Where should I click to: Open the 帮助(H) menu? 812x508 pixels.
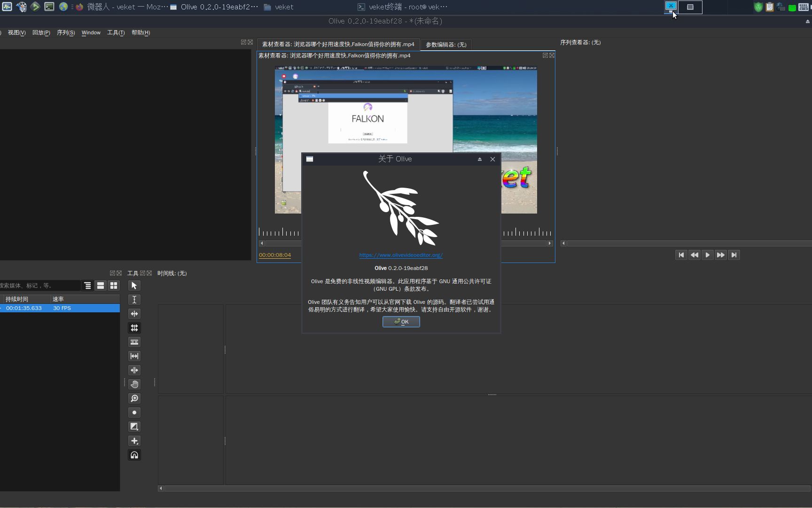pos(141,32)
